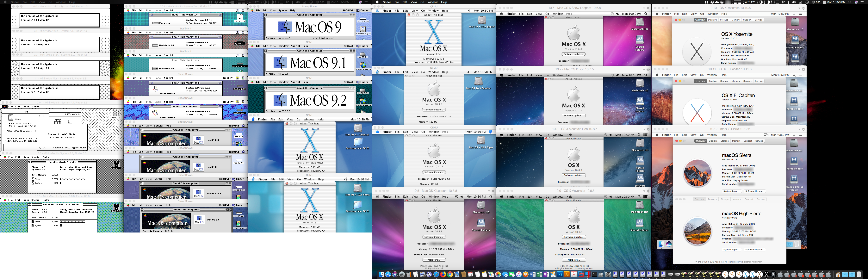Open Color menu in System 4.3 window
The width and height of the screenshot is (868, 279).
[x=46, y=157]
